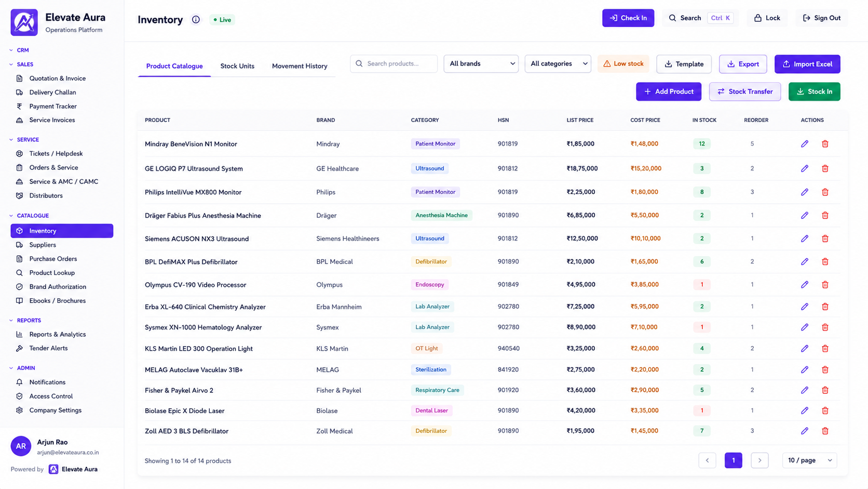Image resolution: width=868 pixels, height=489 pixels.
Task: Click the green Stock In button
Action: click(814, 91)
